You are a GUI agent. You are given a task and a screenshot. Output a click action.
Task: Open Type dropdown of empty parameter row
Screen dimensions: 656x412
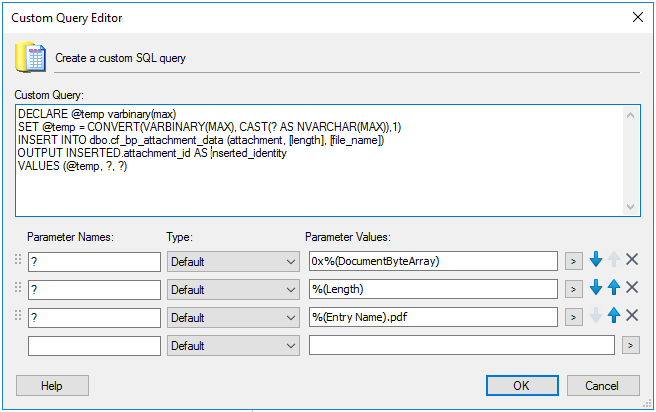233,346
